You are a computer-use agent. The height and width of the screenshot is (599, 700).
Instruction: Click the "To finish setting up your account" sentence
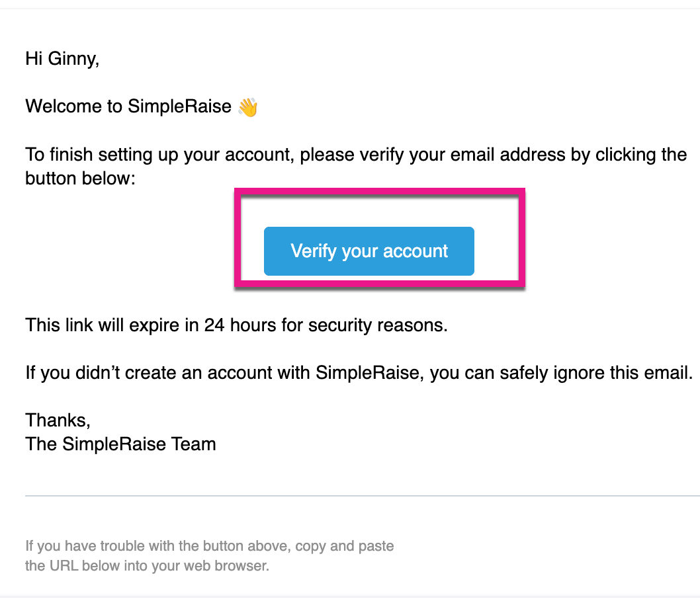click(x=162, y=155)
